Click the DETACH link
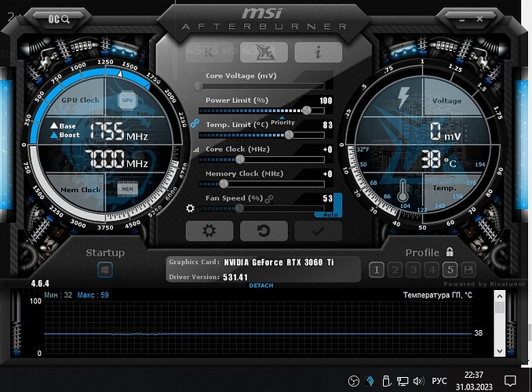The width and height of the screenshot is (532, 392). [x=261, y=285]
